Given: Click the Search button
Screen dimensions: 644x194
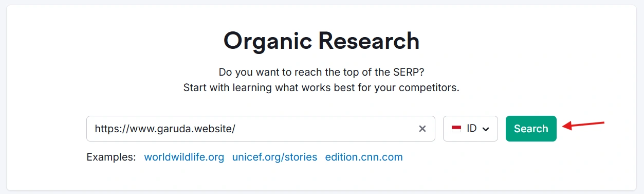Looking at the screenshot, I should (x=531, y=129).
